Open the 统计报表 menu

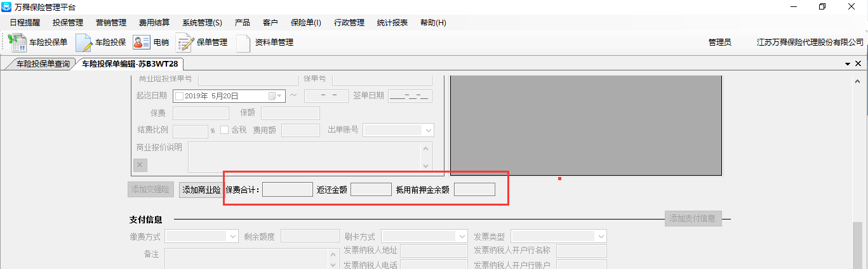click(392, 22)
